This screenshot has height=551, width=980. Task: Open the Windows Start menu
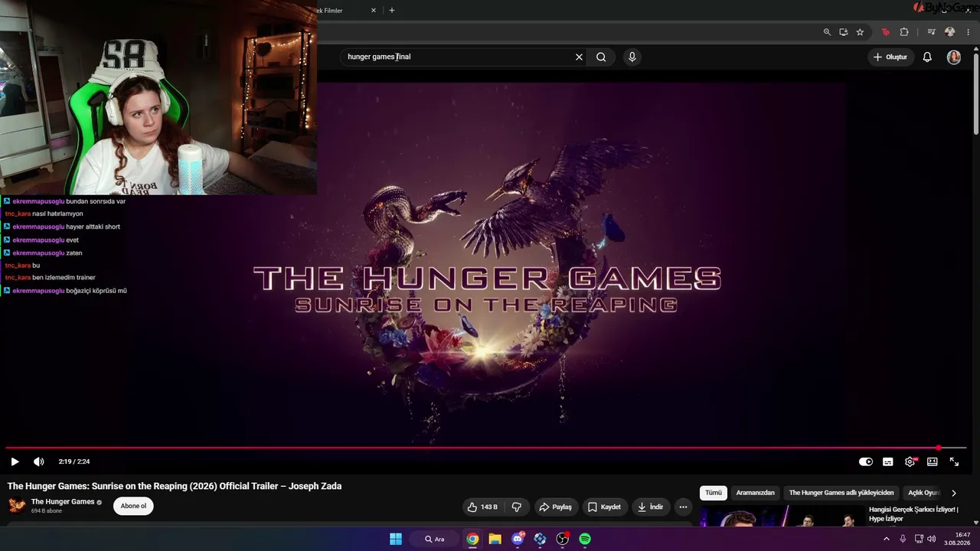click(x=396, y=539)
